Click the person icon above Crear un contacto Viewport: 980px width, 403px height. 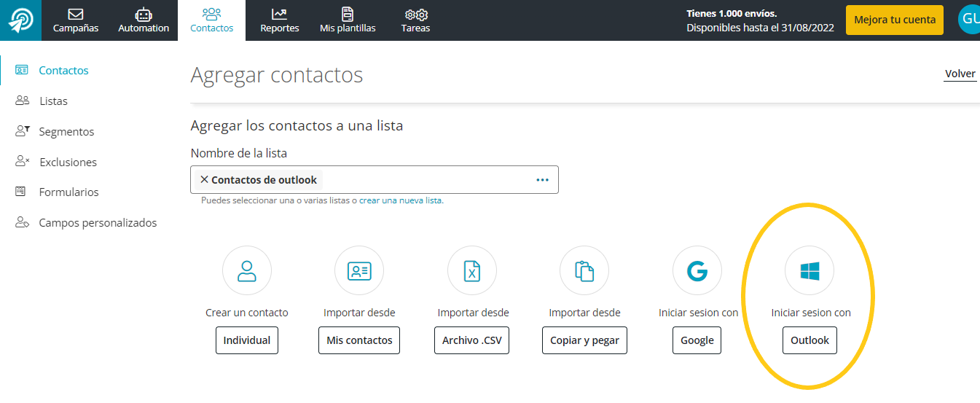(247, 270)
